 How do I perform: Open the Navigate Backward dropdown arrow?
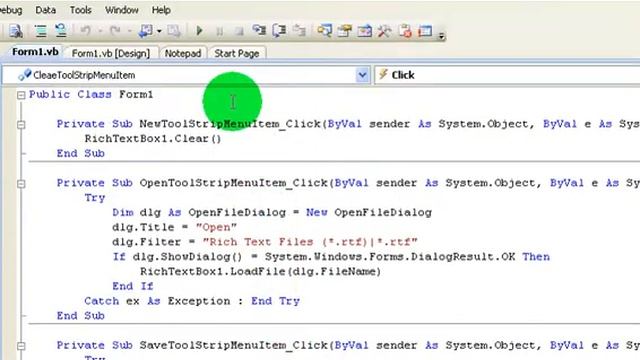point(159,31)
